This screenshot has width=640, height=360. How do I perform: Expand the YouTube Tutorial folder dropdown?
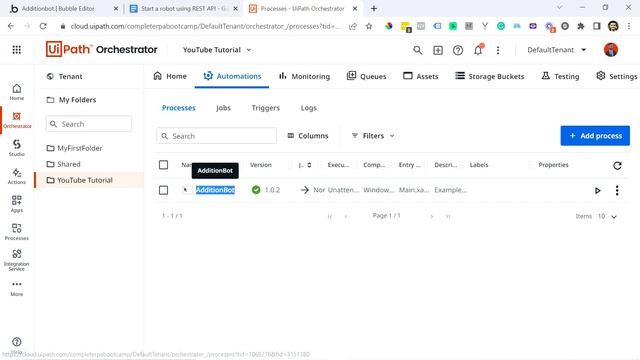coord(217,50)
